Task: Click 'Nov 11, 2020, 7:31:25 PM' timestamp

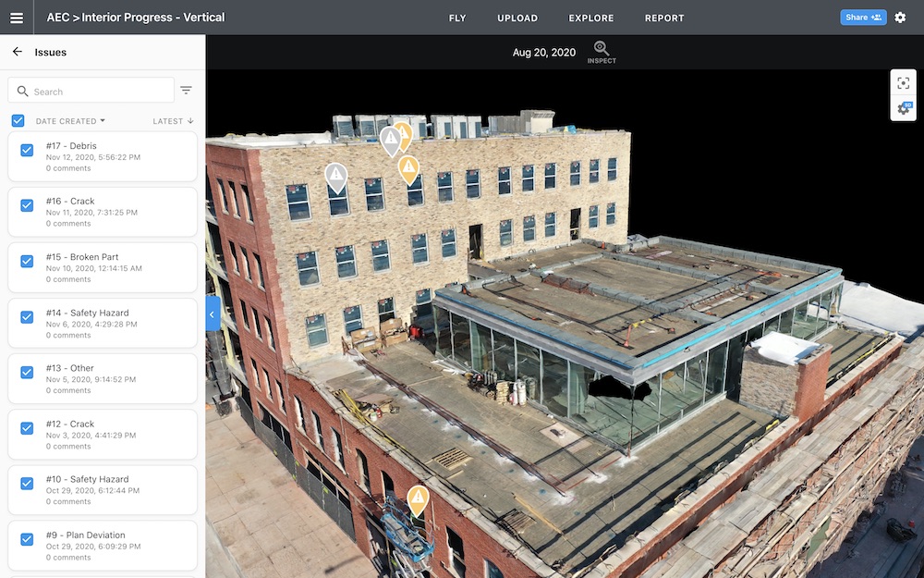Action: (x=91, y=213)
